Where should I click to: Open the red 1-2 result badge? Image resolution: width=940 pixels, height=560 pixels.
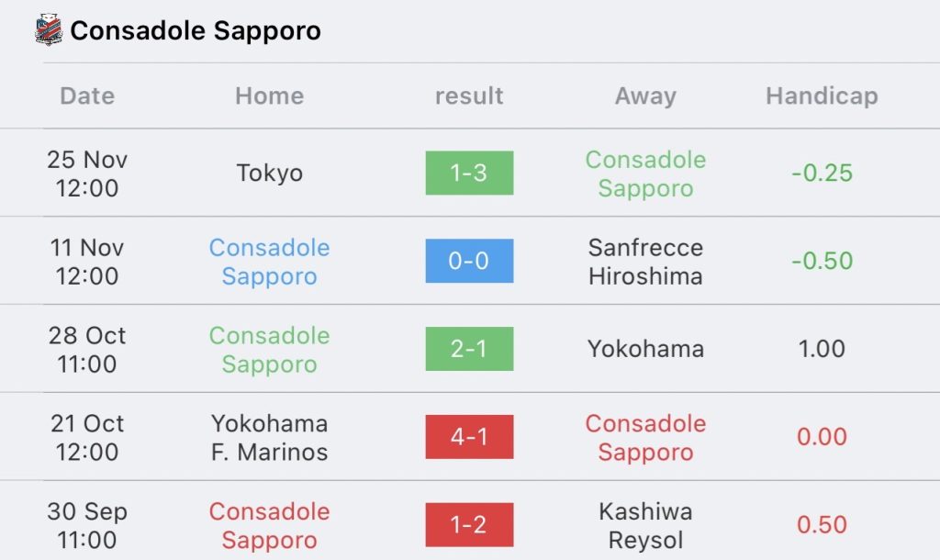click(x=469, y=524)
